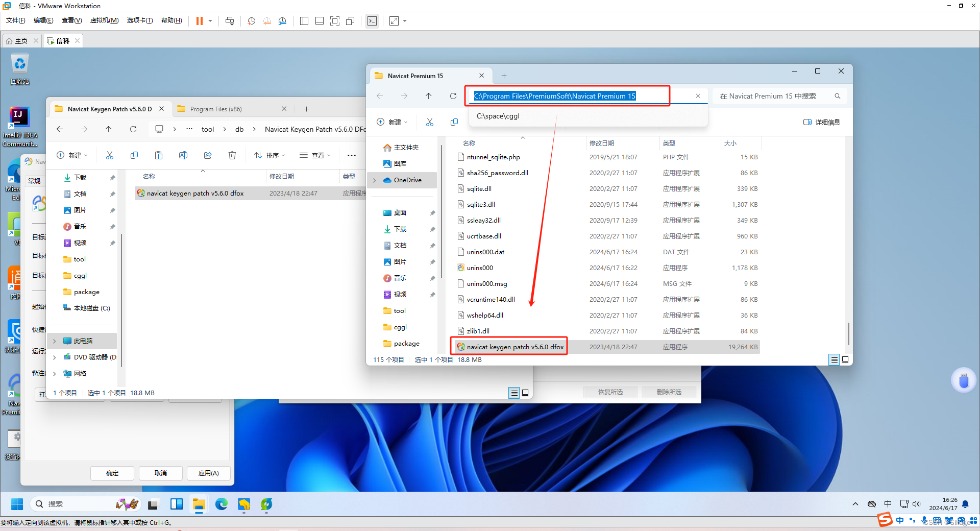Viewport: 980px width, 531px height.
Task: Clear the address bar with the X icon
Action: click(698, 96)
